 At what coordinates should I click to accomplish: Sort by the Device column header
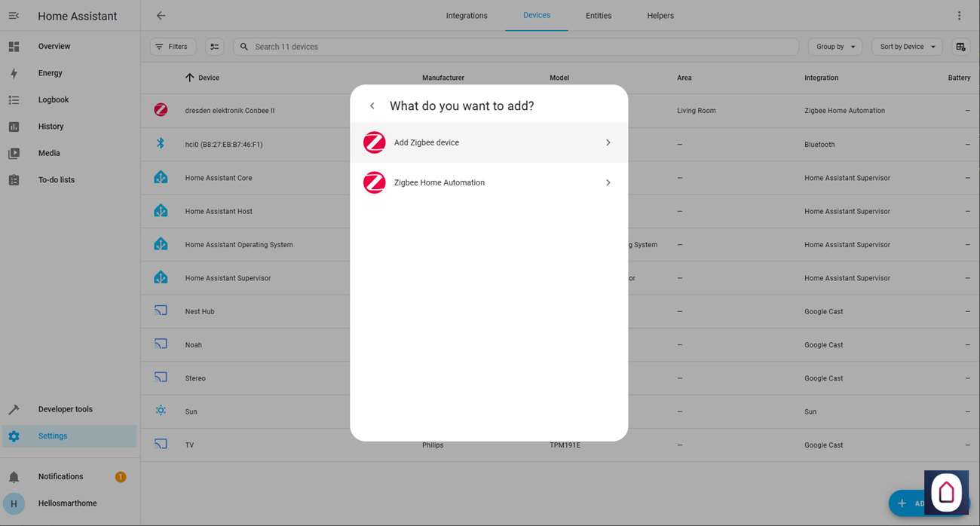pyautogui.click(x=208, y=78)
